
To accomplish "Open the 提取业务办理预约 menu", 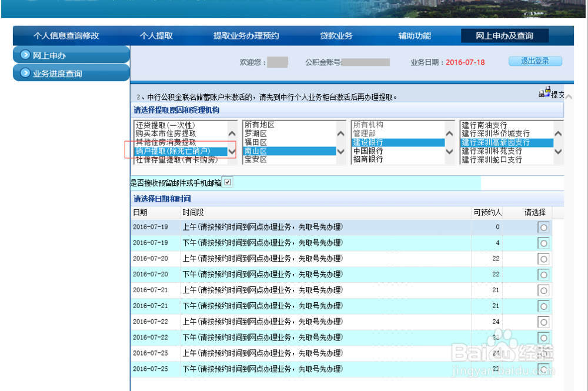I will (246, 36).
